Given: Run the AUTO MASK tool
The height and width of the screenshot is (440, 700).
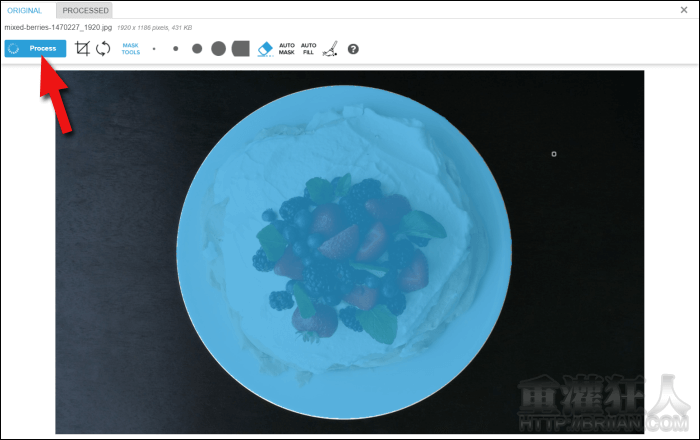Looking at the screenshot, I should [287, 48].
